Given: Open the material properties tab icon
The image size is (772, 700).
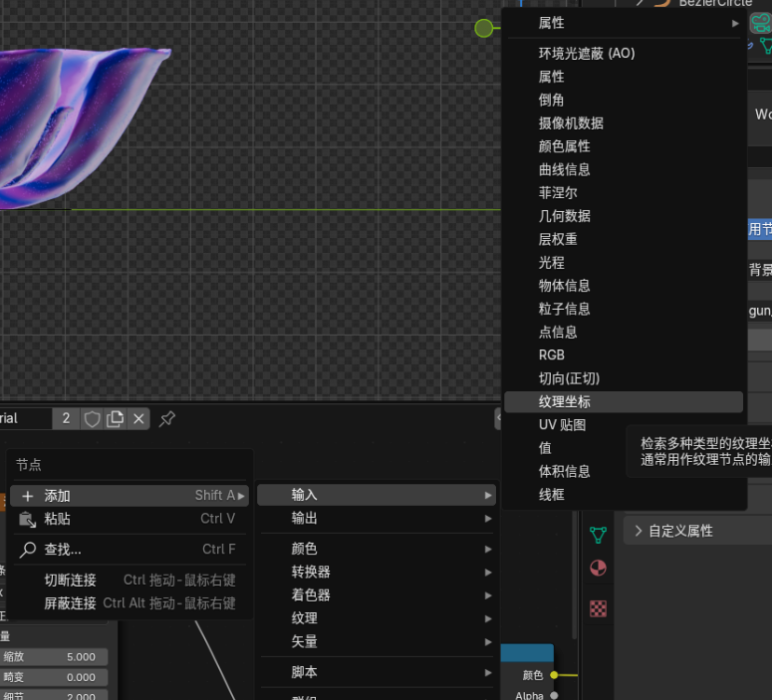Looking at the screenshot, I should [x=598, y=569].
